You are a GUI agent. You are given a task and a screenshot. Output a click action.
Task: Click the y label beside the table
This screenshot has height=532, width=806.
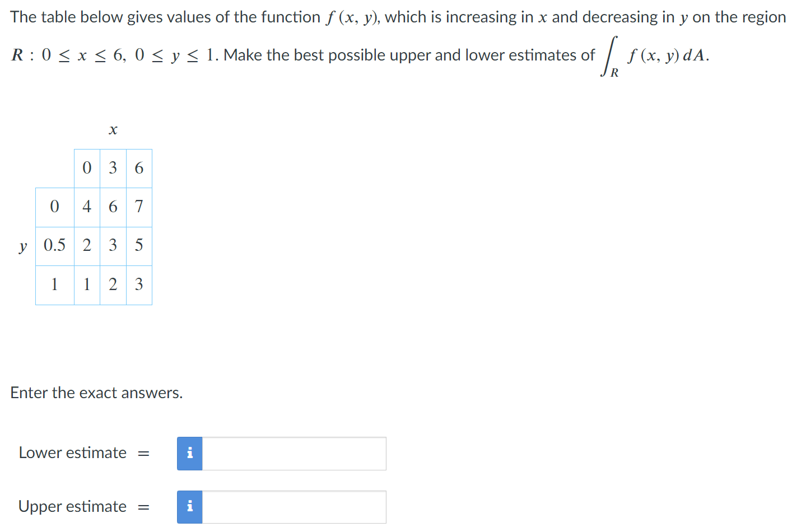point(22,246)
